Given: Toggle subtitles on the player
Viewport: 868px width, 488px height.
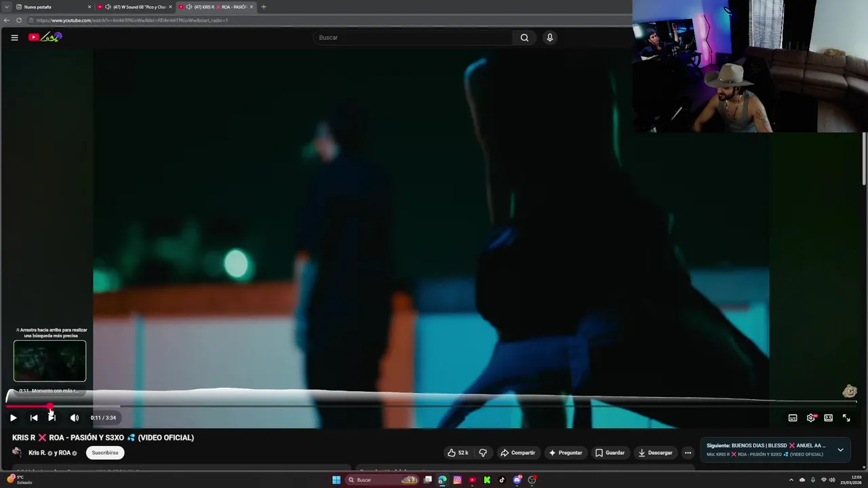Looking at the screenshot, I should click(x=793, y=418).
